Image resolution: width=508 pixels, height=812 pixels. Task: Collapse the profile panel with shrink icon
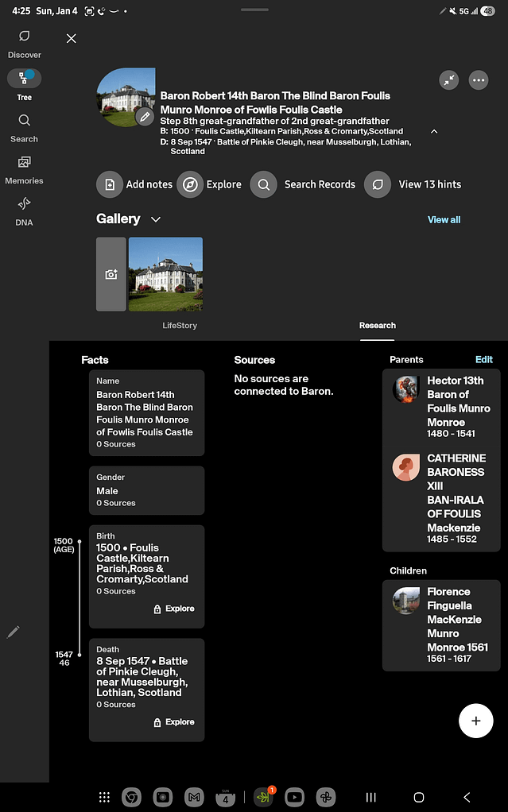pyautogui.click(x=449, y=80)
